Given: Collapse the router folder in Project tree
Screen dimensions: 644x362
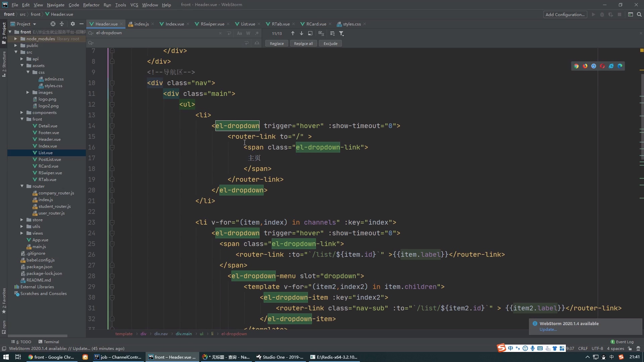Looking at the screenshot, I should [22, 186].
